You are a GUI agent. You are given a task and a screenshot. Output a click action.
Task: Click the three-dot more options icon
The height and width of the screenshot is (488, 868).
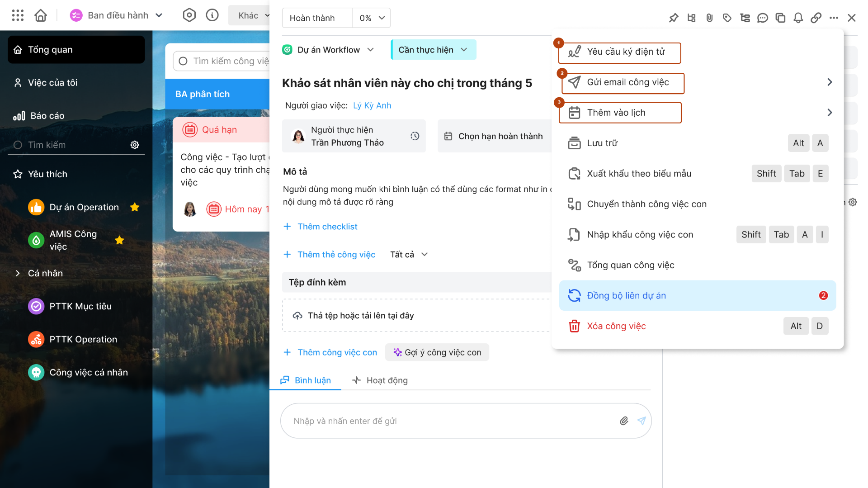tap(834, 18)
